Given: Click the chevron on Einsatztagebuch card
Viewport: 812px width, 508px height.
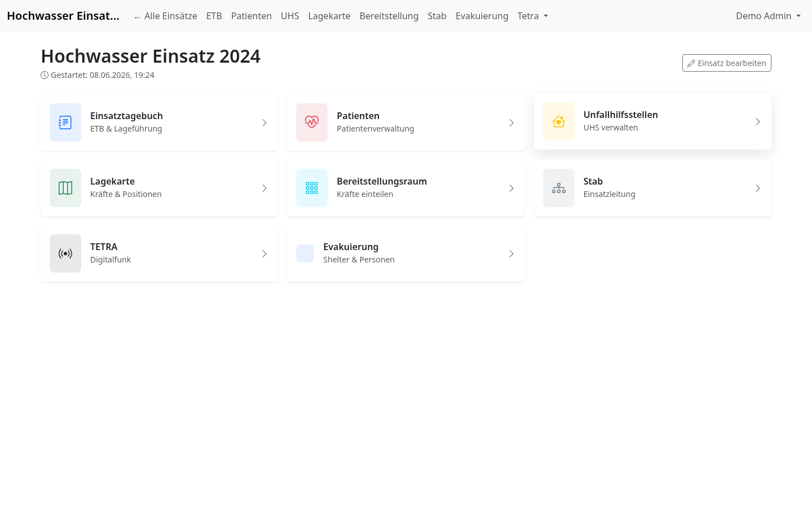Looking at the screenshot, I should point(264,122).
